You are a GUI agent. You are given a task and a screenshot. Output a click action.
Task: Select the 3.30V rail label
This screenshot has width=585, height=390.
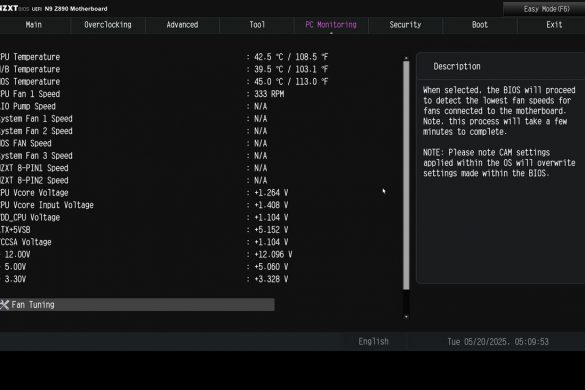pos(13,279)
